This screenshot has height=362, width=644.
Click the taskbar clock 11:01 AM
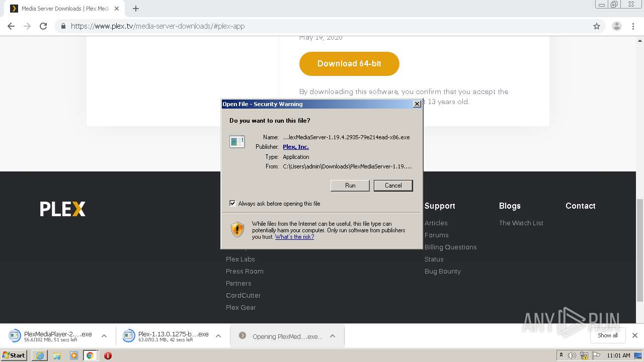618,355
